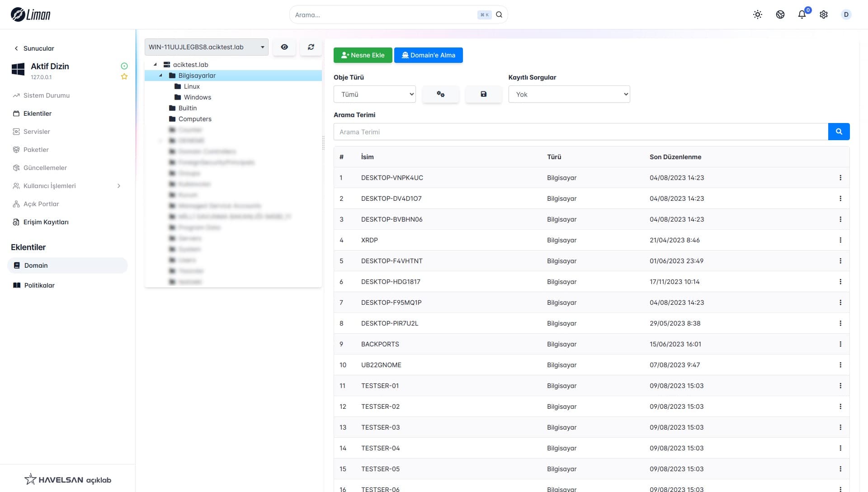Open the Kayıtlı Sorgular dropdown

point(569,94)
